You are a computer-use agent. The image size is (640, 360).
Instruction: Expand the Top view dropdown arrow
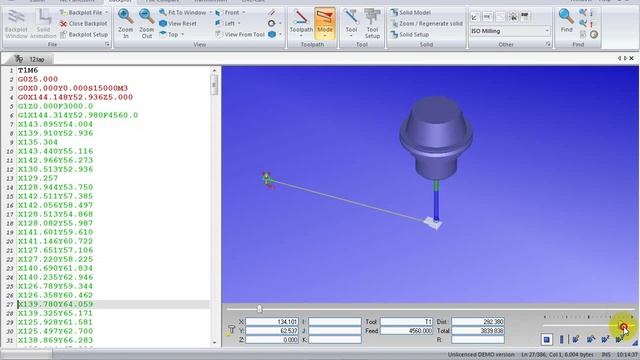pos(182,35)
